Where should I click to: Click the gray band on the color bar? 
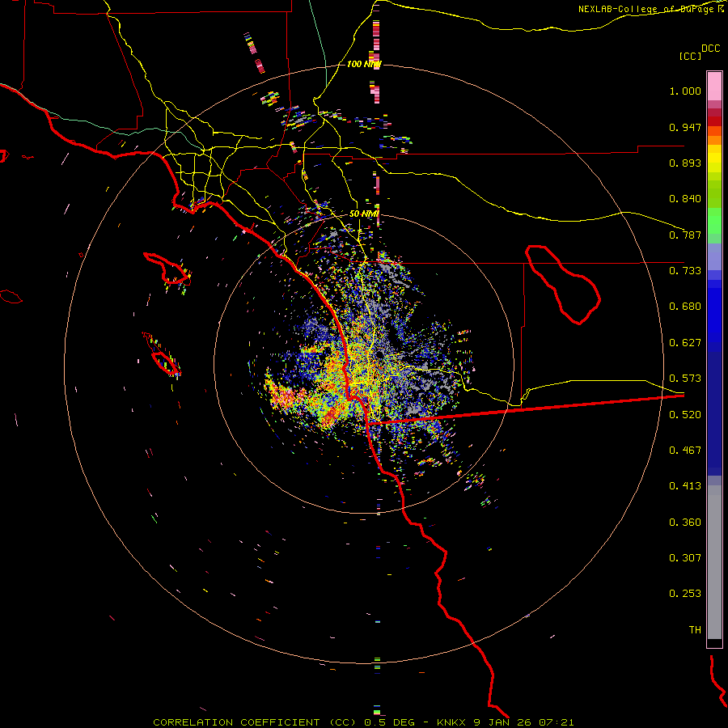(x=714, y=562)
